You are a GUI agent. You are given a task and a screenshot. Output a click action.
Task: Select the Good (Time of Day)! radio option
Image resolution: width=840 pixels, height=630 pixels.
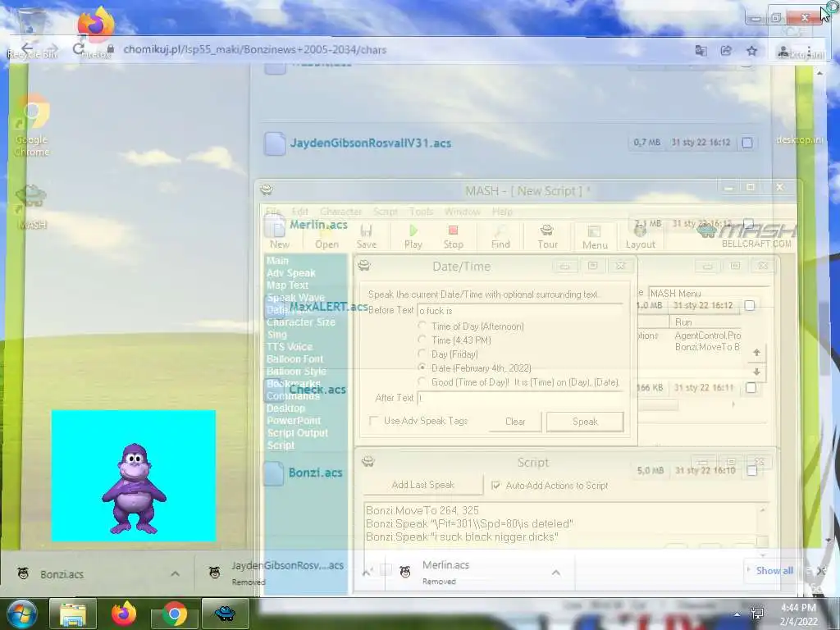point(422,381)
